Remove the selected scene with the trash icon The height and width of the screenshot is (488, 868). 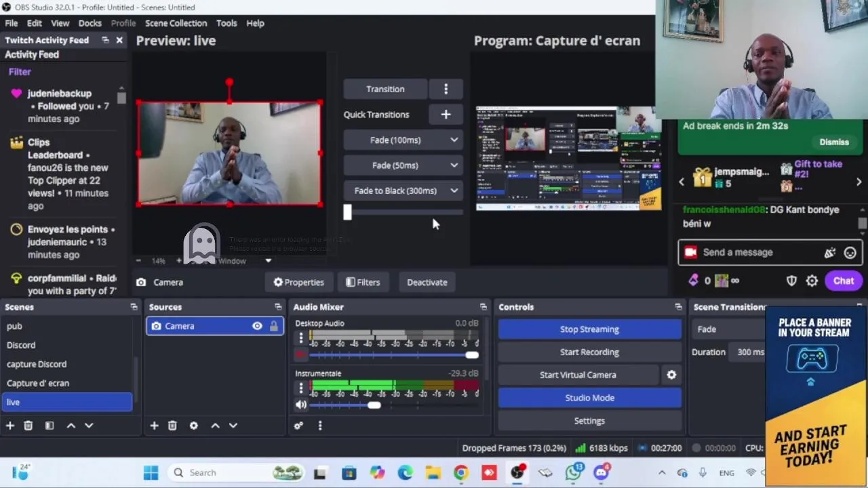tap(28, 426)
